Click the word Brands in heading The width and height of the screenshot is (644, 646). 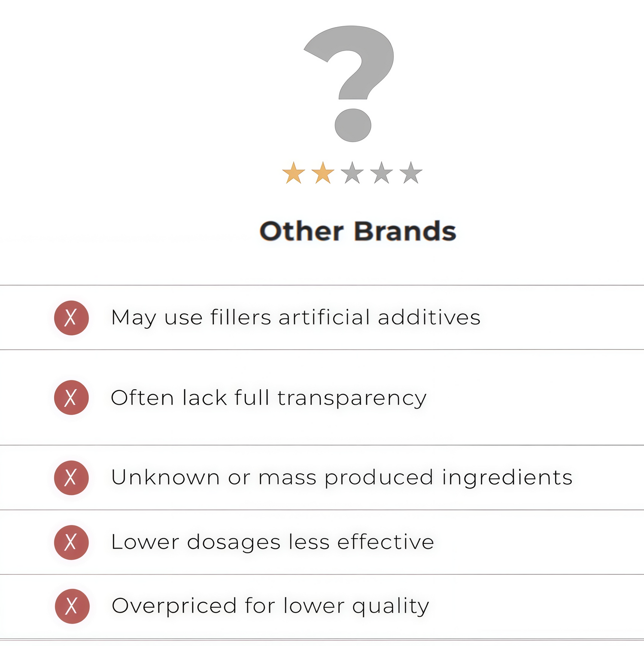point(404,231)
